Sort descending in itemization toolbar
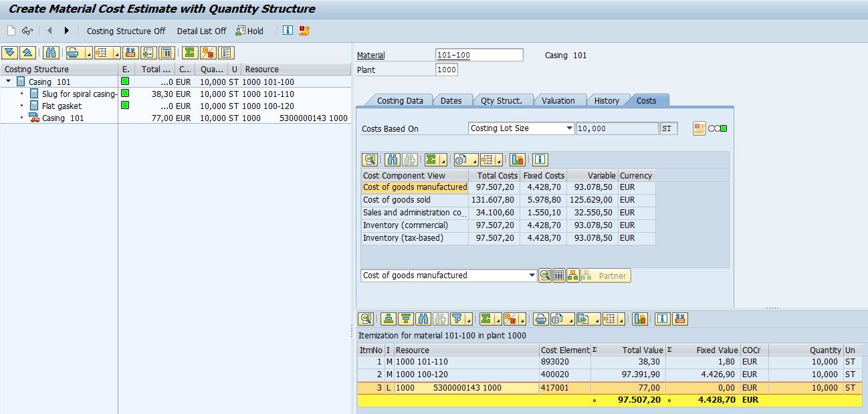The height and width of the screenshot is (414, 868). [406, 319]
